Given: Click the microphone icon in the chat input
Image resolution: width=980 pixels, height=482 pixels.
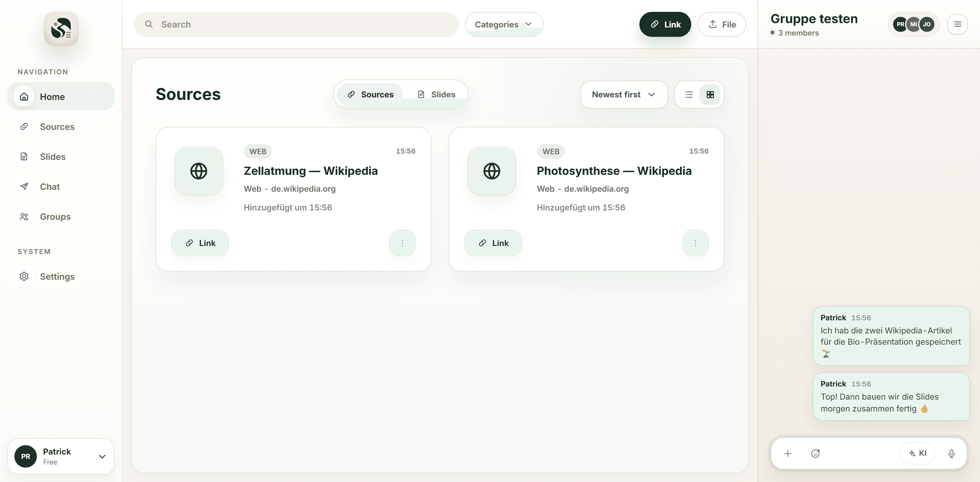Looking at the screenshot, I should [x=952, y=454].
